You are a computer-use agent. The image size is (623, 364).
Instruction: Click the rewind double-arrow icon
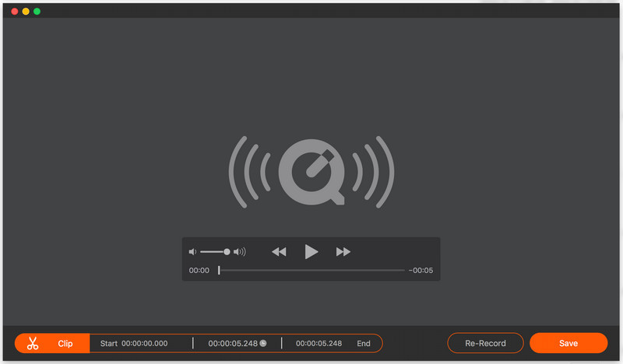point(279,252)
